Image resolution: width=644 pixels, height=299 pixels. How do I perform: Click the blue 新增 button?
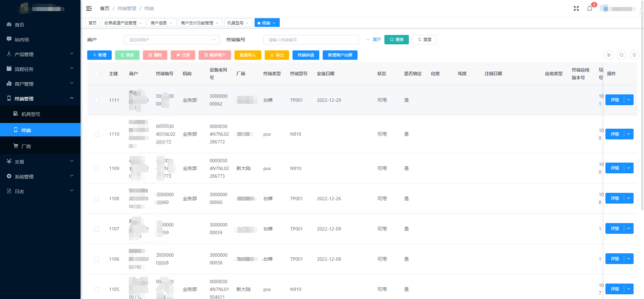tap(99, 55)
